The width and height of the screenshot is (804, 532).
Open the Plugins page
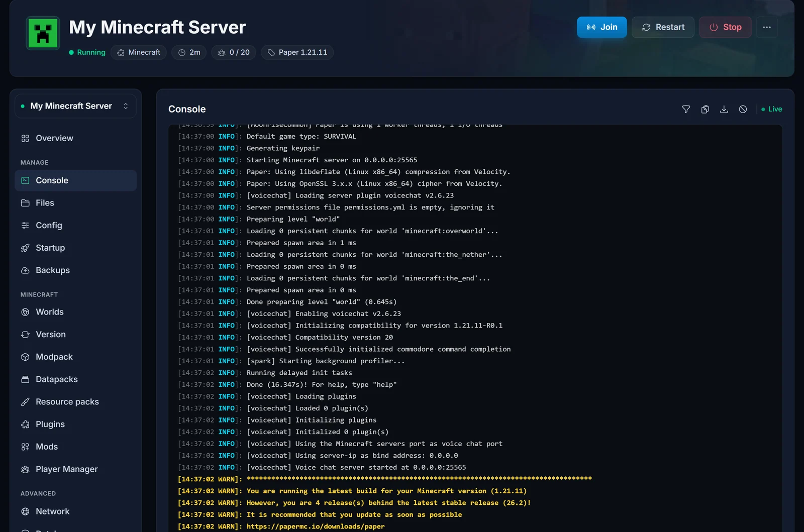click(75, 424)
